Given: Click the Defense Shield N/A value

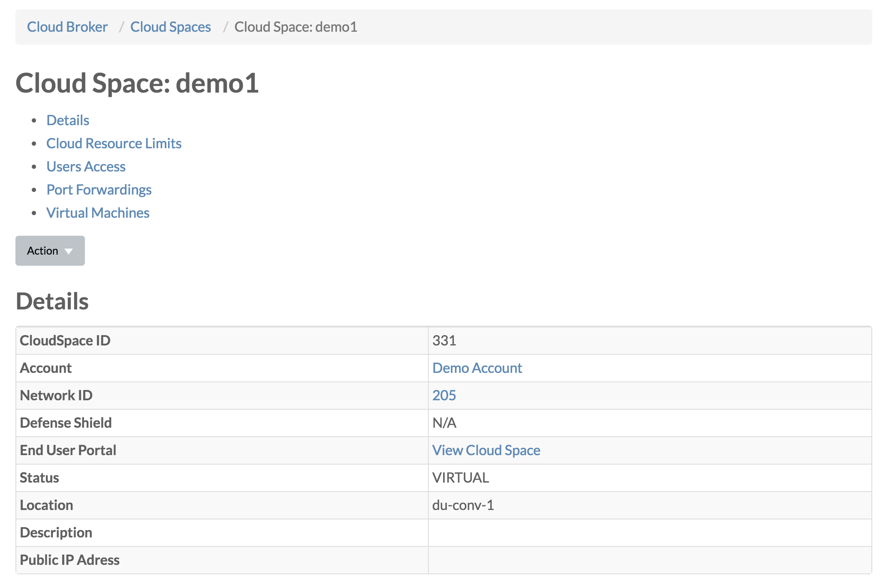Looking at the screenshot, I should (444, 423).
